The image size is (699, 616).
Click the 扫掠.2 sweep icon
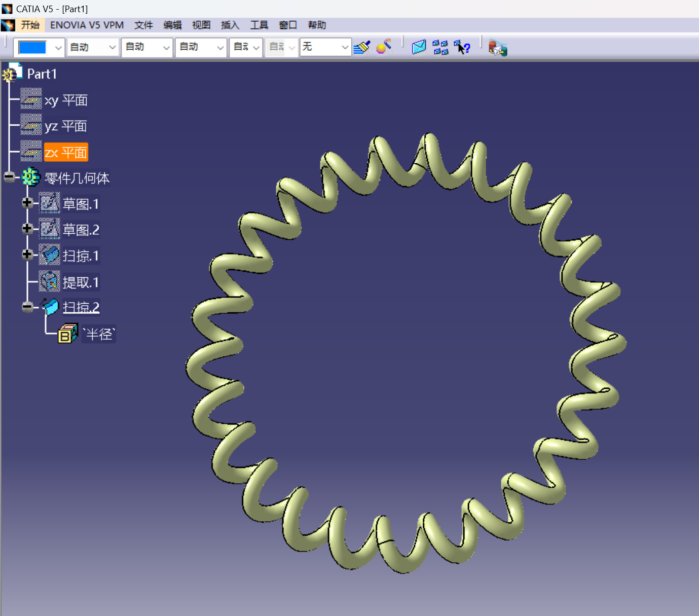click(50, 307)
